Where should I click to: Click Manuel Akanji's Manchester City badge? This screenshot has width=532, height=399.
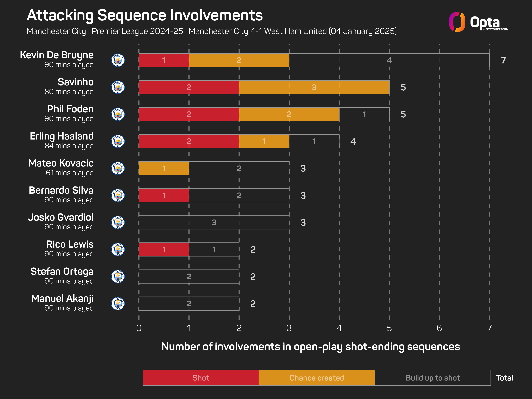tap(118, 304)
